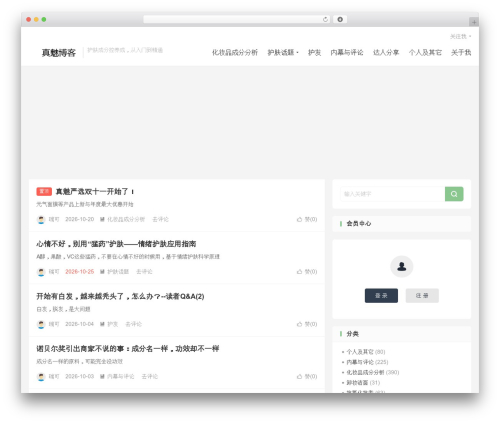The image size is (500, 423).
Task: Open post 心情不好，别用"猛药"护肤
Action: 116,244
